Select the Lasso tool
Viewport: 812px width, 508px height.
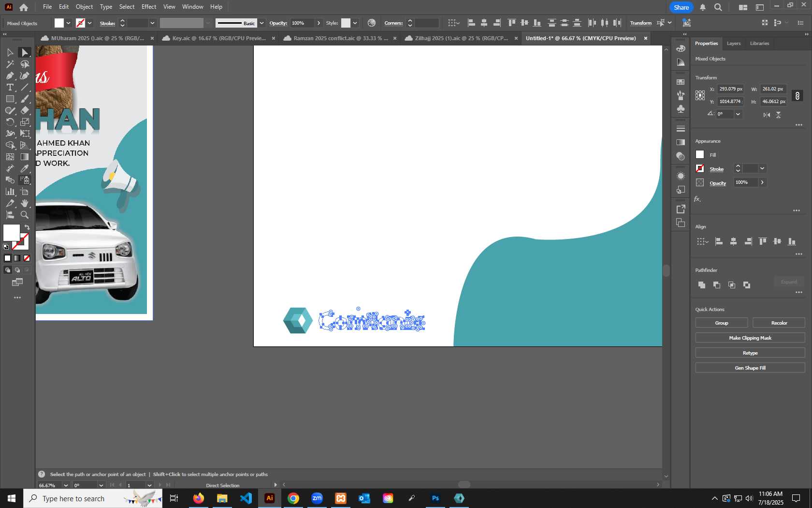[x=25, y=64]
